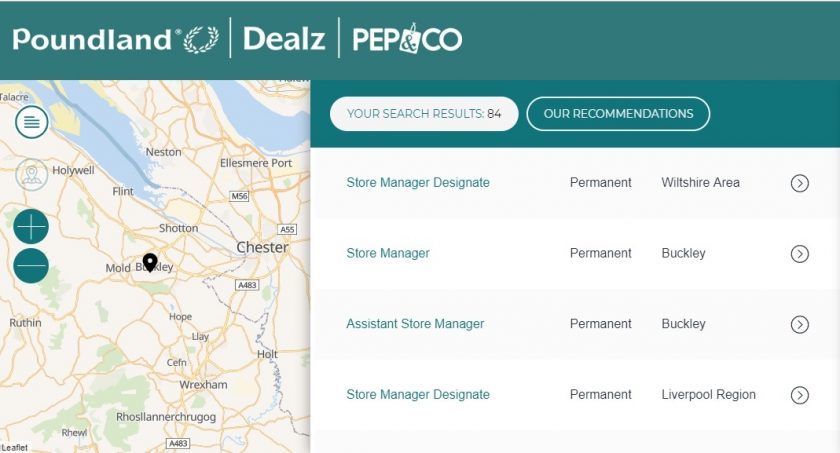Open arrow for Wiltshire Area job
Screen dimensions: 840x453
799,183
